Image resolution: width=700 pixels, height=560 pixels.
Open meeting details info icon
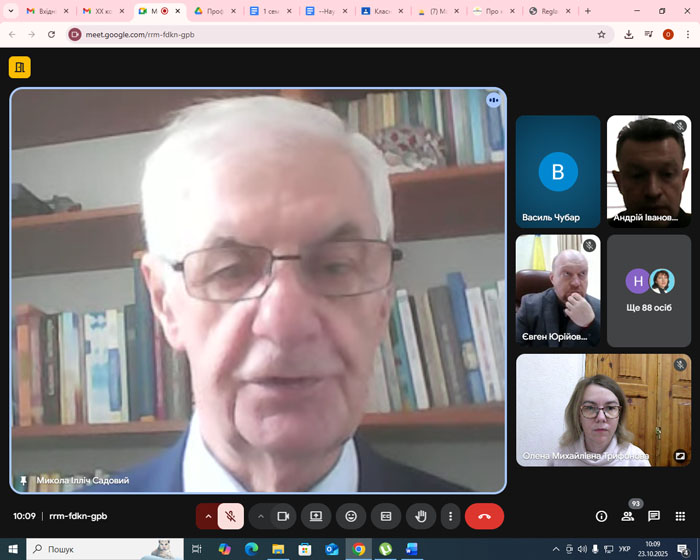click(601, 516)
